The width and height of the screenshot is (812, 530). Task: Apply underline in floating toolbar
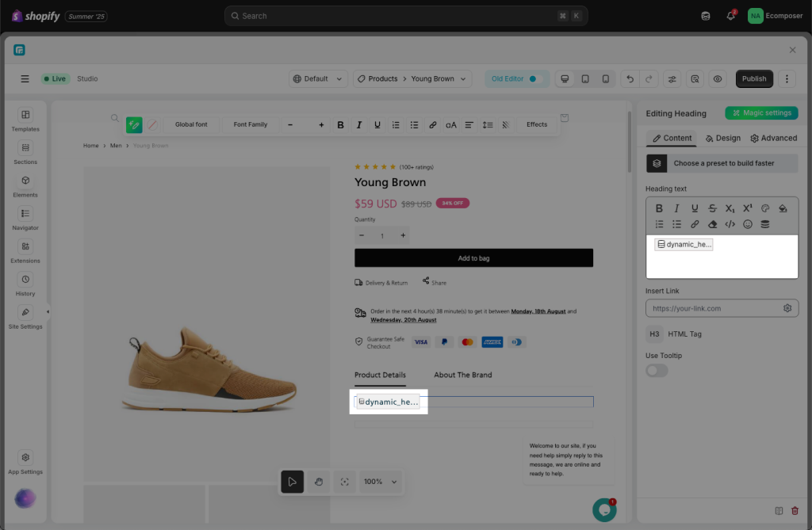click(x=377, y=124)
